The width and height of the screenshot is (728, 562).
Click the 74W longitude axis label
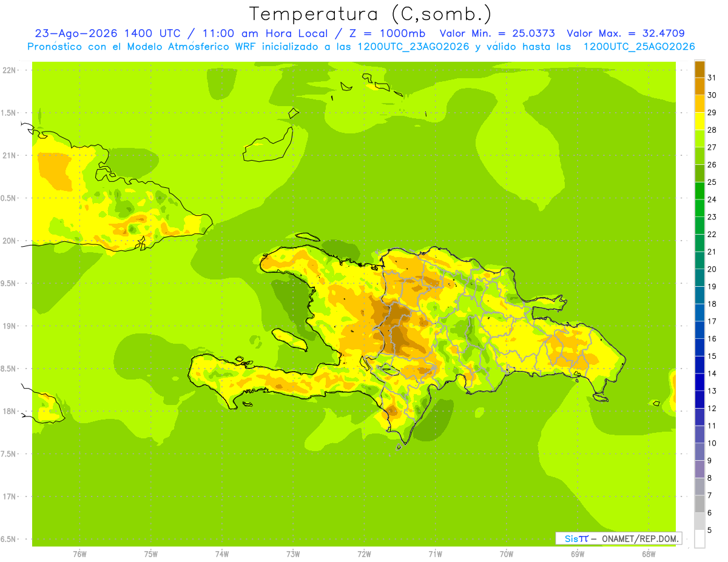[x=222, y=554]
